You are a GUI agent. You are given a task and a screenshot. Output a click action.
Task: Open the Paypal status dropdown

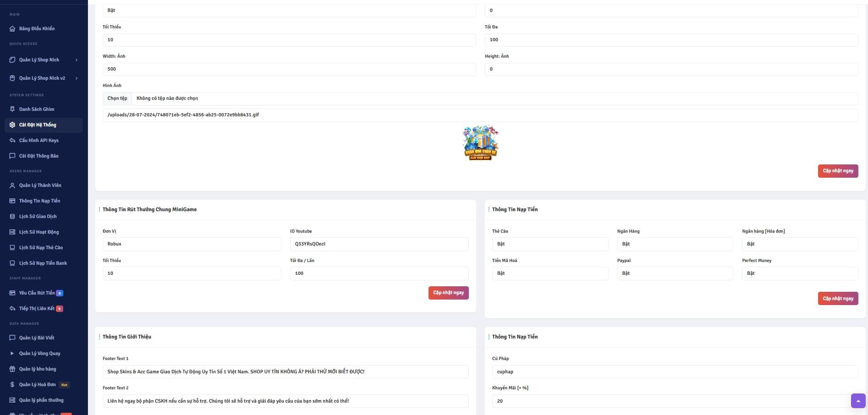(x=675, y=273)
